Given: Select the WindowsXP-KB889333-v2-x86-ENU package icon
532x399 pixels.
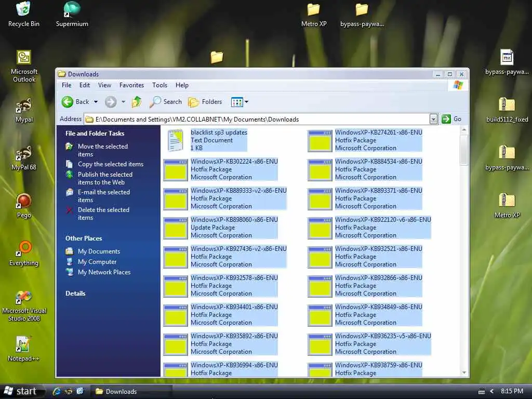Looking at the screenshot, I should tap(176, 199).
